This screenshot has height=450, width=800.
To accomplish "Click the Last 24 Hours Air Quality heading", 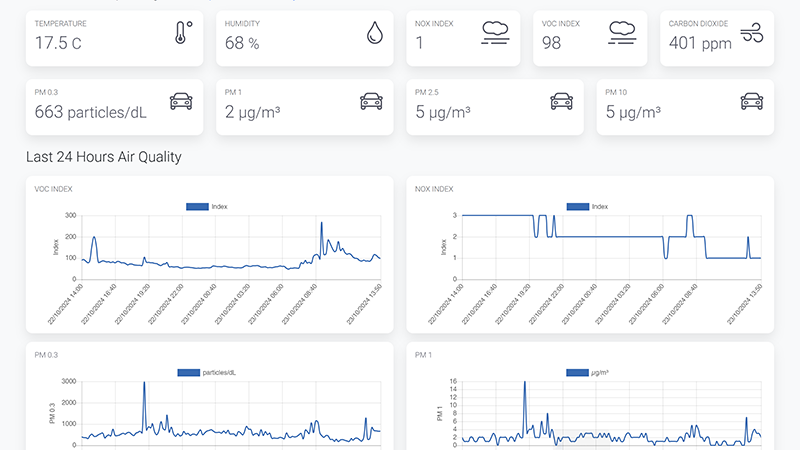I will [x=104, y=157].
